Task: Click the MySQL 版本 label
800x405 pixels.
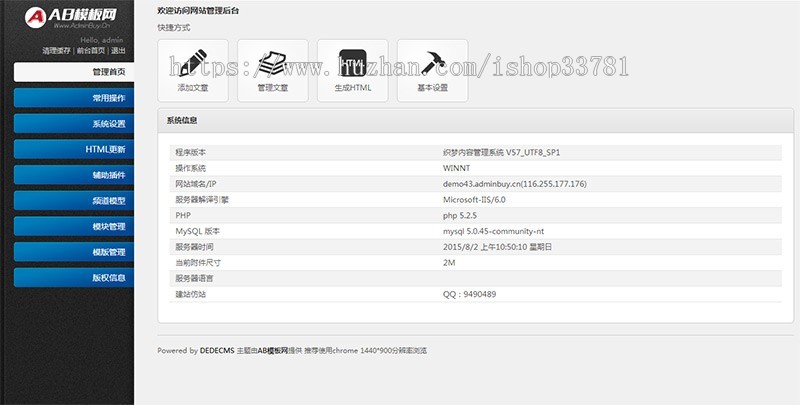Action: (197, 232)
